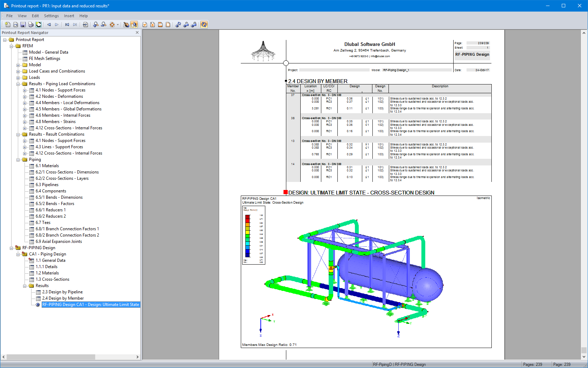Collapse the Piping folder node
588x368 pixels.
[x=18, y=159]
